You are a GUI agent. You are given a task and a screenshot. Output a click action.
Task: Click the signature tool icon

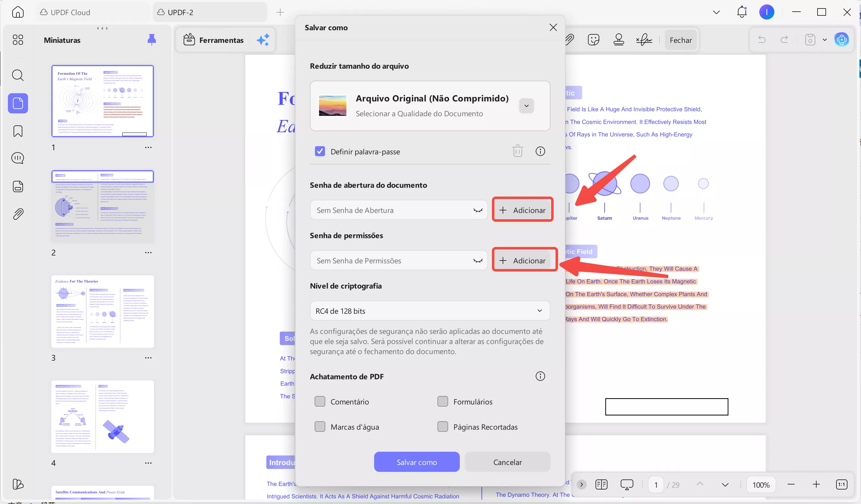644,40
